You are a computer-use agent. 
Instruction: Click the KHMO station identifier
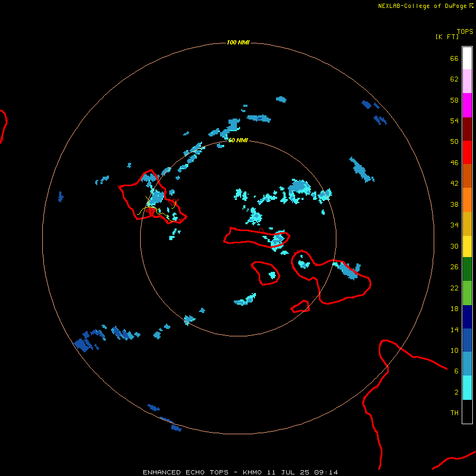[252, 472]
